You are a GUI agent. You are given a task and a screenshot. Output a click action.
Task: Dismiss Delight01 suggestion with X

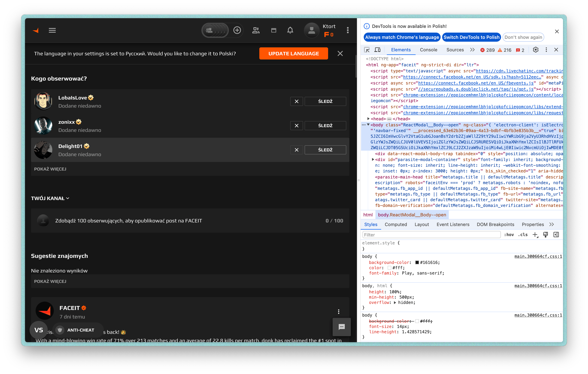click(296, 150)
